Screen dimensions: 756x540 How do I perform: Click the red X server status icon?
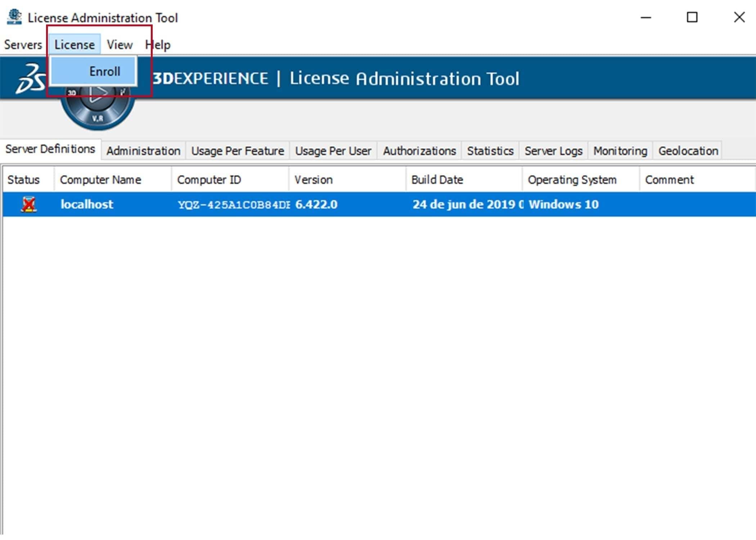pyautogui.click(x=28, y=204)
